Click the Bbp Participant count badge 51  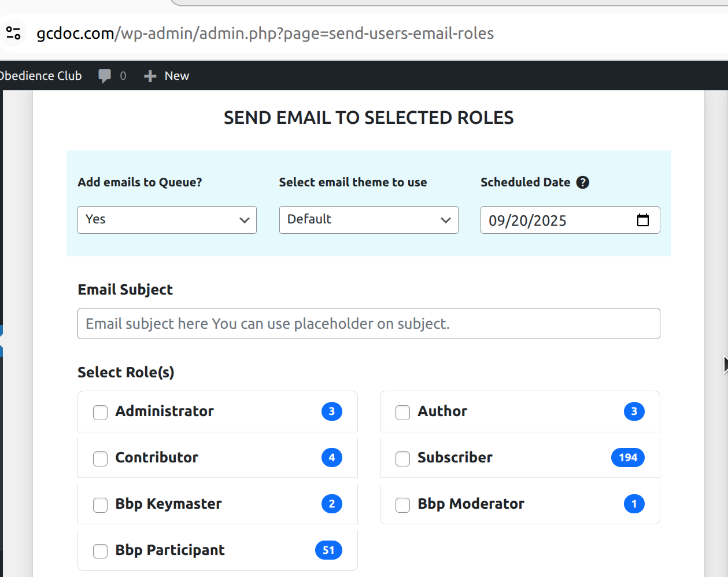(x=328, y=550)
